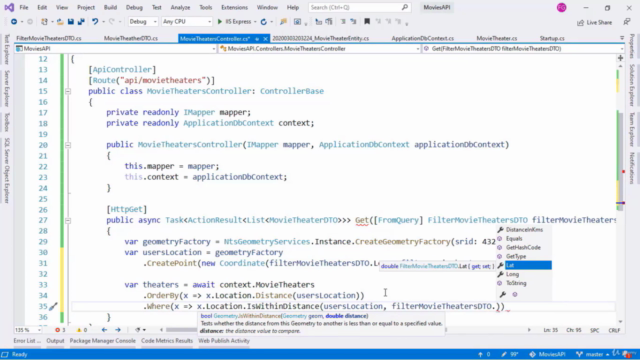The height and width of the screenshot is (360, 640).
Task: Collapse the Get method outline at line 27
Action: [68, 220]
